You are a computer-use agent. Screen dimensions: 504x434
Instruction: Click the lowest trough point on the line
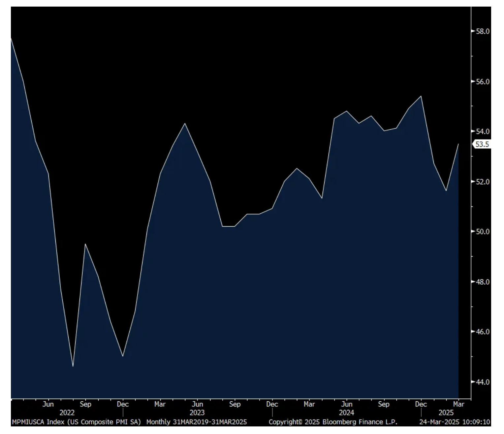[73, 366]
